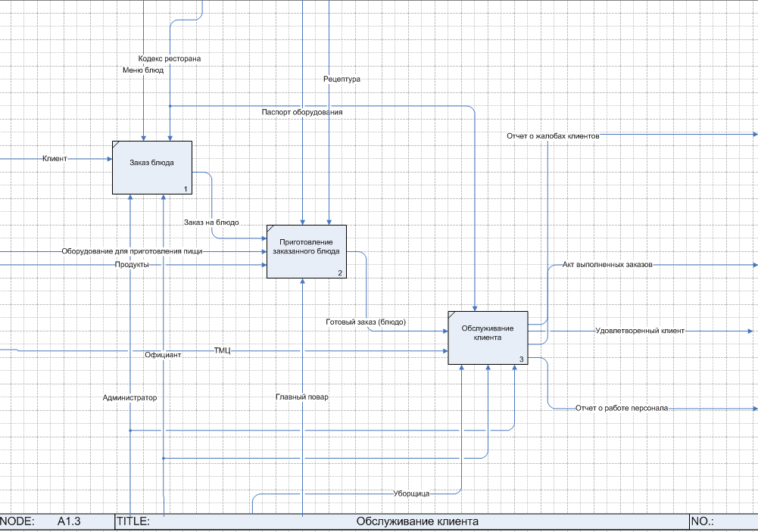Click the 'Меню блюд' control label
Image resolution: width=758 pixels, height=532 pixels.
143,70
